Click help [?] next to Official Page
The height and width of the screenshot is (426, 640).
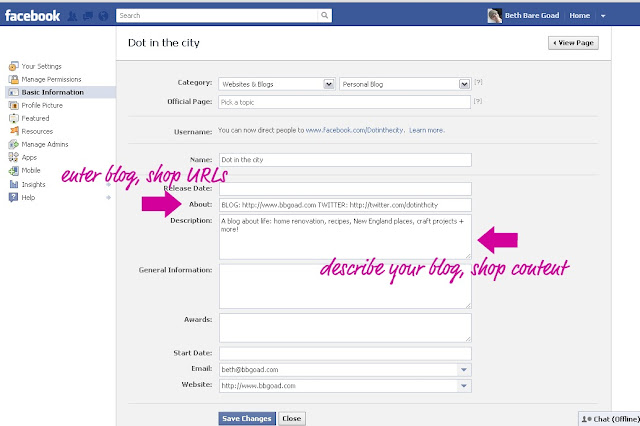point(478,101)
